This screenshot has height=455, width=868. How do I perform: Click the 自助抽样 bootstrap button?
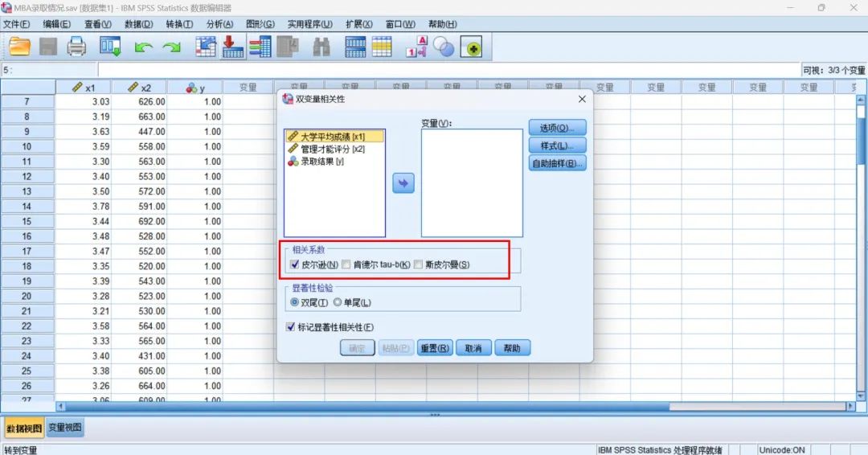pos(557,163)
